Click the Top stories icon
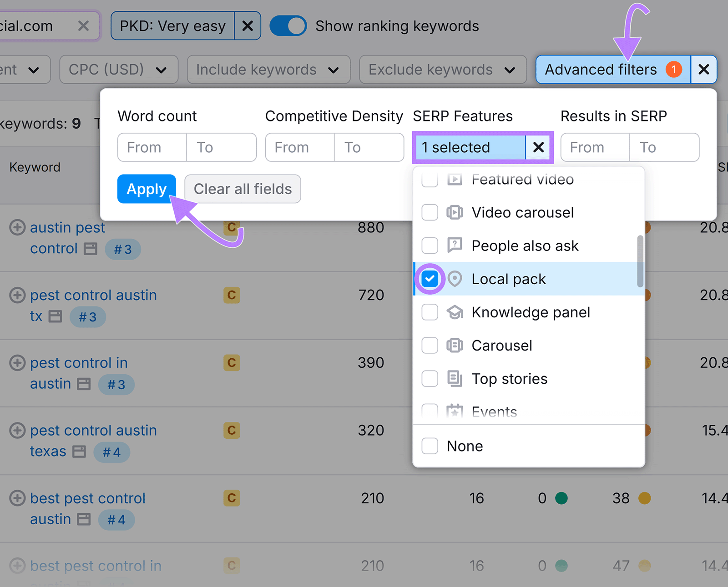728x587 pixels. click(x=455, y=378)
